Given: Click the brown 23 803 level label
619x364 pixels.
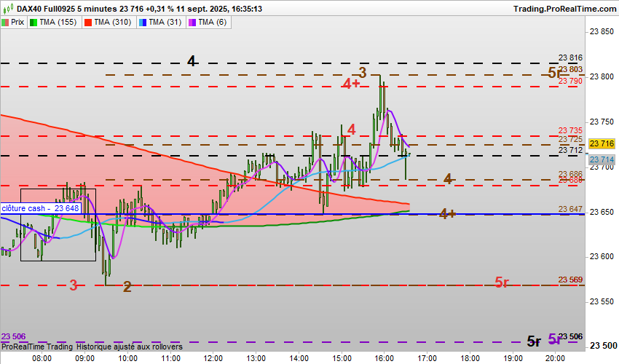Looking at the screenshot, I should point(571,69).
